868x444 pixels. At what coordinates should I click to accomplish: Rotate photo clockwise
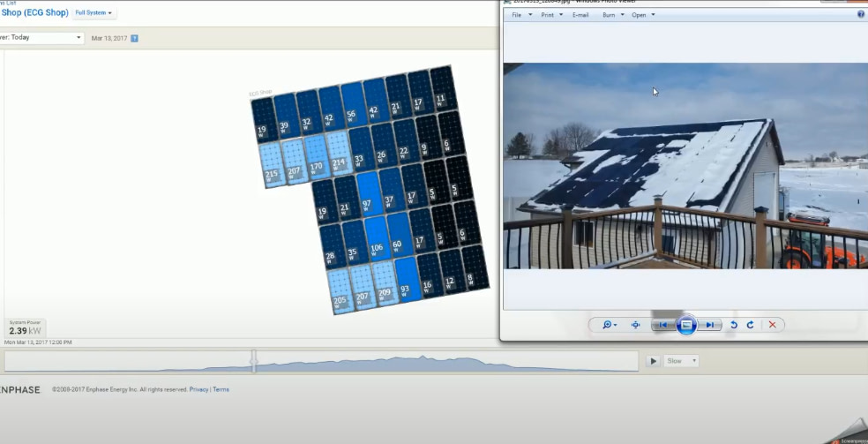tap(751, 325)
